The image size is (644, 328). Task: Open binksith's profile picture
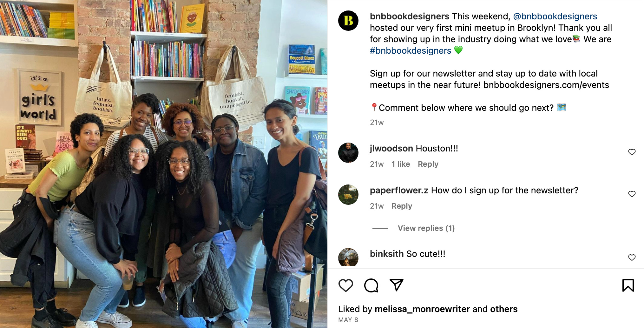(x=348, y=257)
